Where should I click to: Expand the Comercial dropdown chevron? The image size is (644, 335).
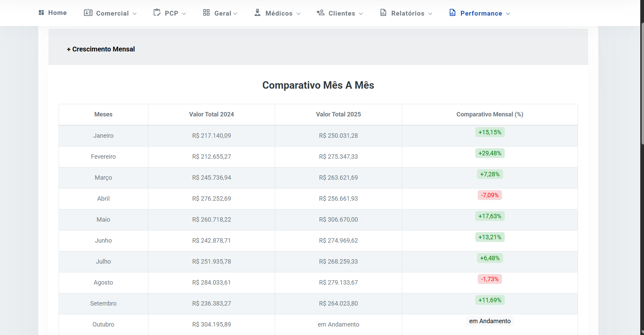[134, 14]
